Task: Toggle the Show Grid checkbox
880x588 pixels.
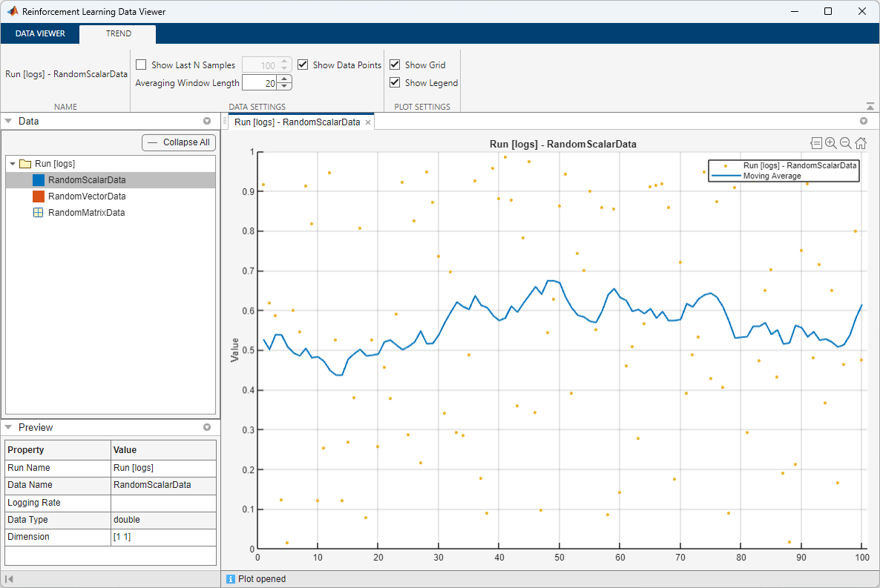Action: click(x=395, y=65)
